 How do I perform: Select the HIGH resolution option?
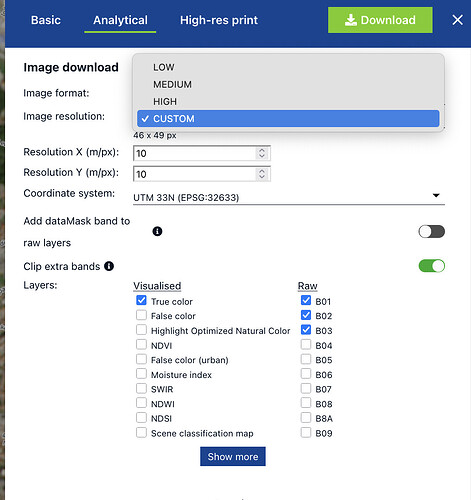tap(288, 101)
